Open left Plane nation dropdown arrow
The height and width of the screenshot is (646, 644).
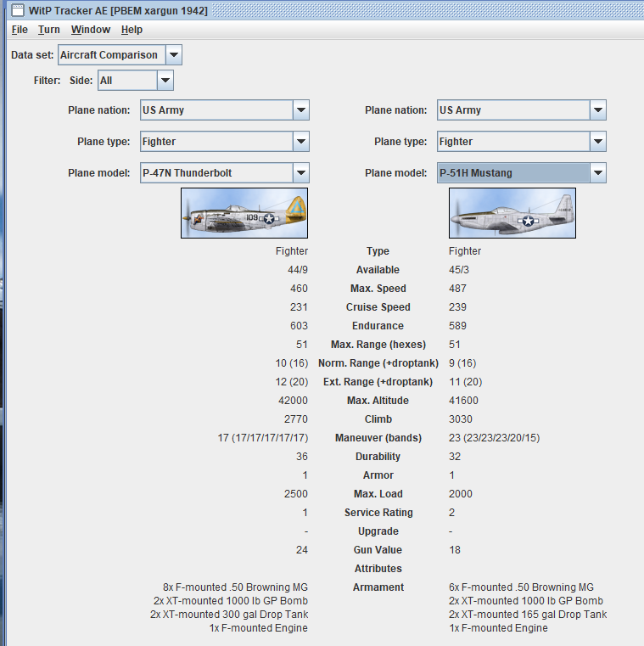[301, 110]
